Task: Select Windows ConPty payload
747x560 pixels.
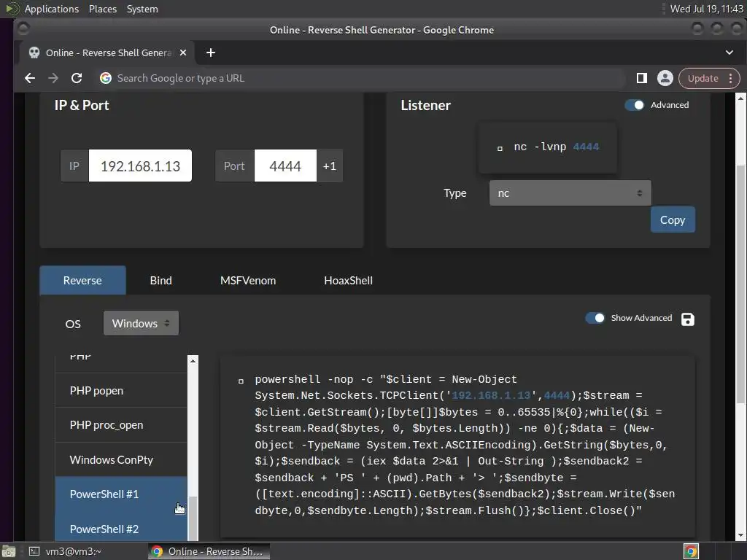Action: pos(121,459)
